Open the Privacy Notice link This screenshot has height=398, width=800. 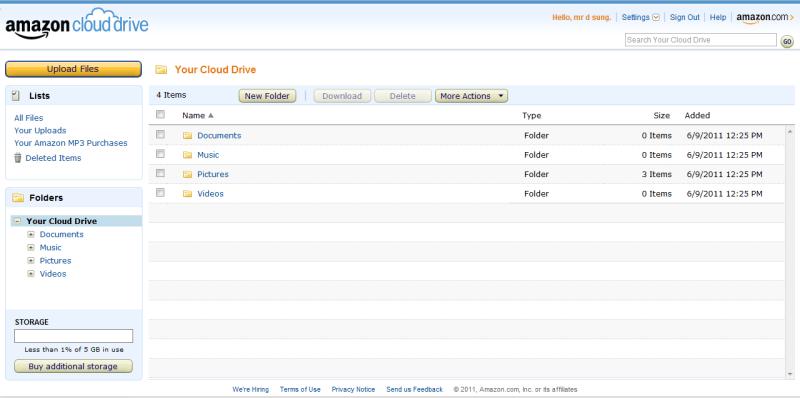[353, 389]
